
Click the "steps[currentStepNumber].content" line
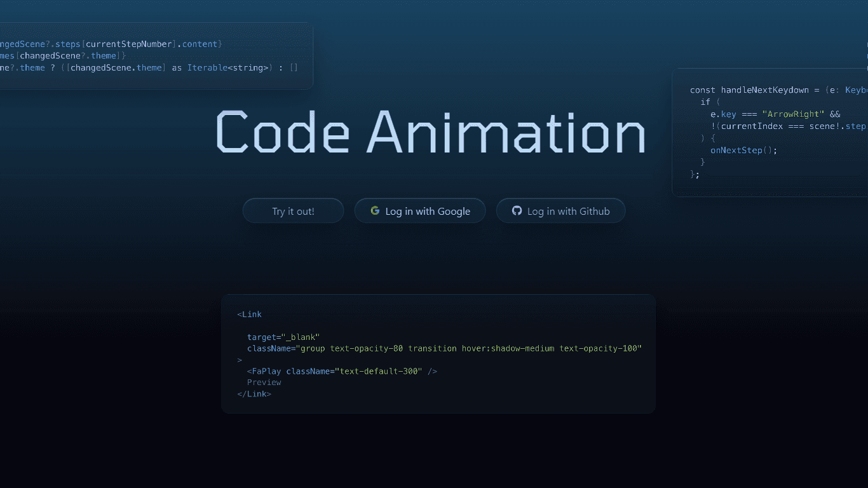click(111, 44)
